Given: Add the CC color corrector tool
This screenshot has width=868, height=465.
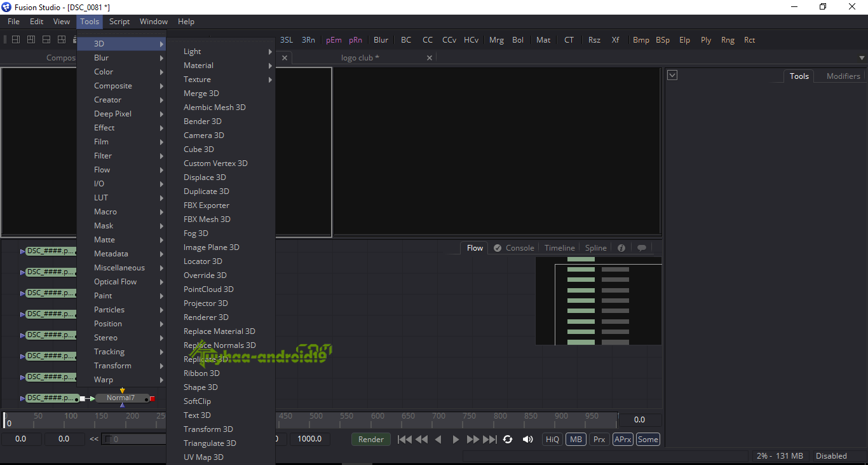Looking at the screenshot, I should click(x=428, y=39).
